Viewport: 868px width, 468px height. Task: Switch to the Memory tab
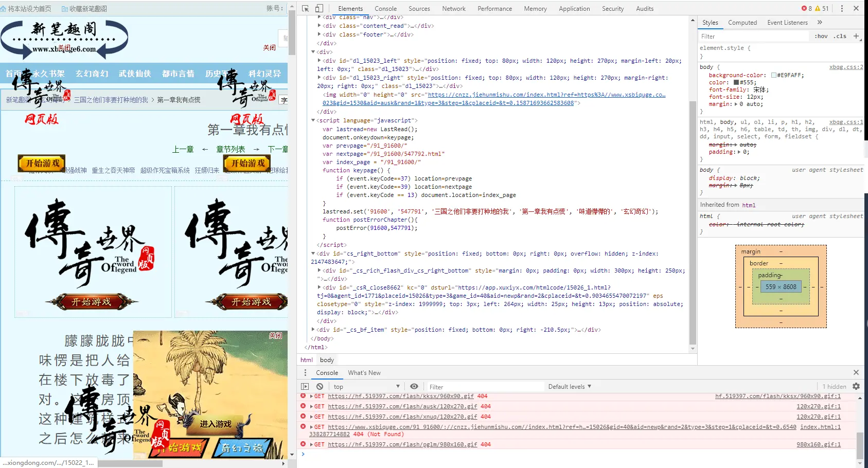[536, 8]
